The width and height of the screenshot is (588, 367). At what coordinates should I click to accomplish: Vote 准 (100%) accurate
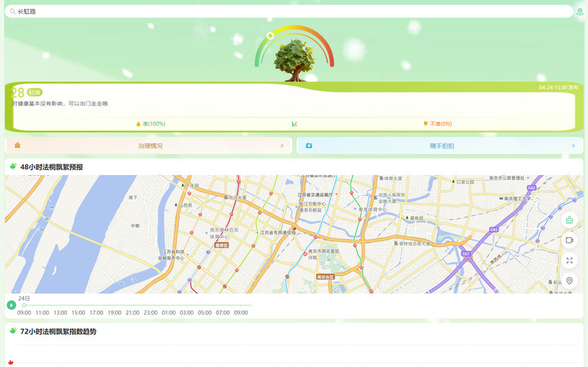151,124
